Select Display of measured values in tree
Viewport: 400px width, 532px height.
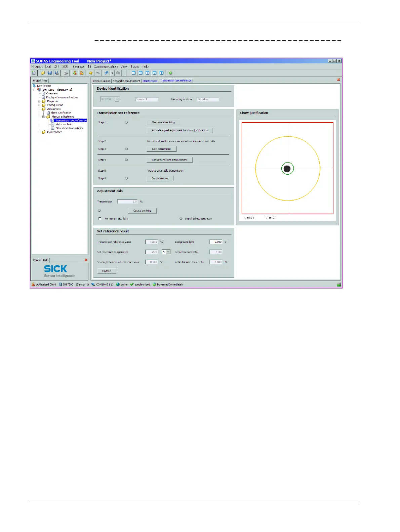(x=62, y=97)
